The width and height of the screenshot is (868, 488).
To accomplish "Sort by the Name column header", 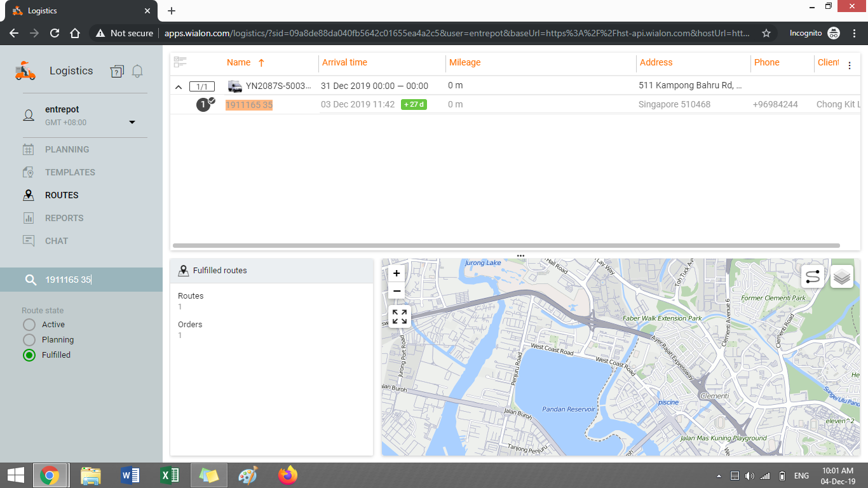I will point(239,62).
